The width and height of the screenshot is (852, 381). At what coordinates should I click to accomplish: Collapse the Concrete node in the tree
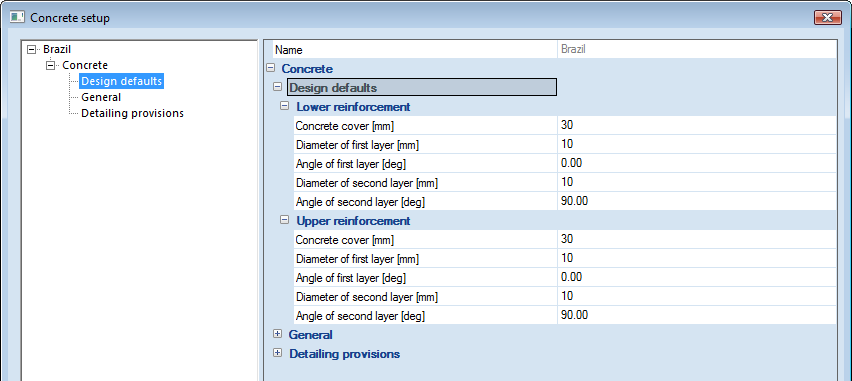pyautogui.click(x=51, y=66)
